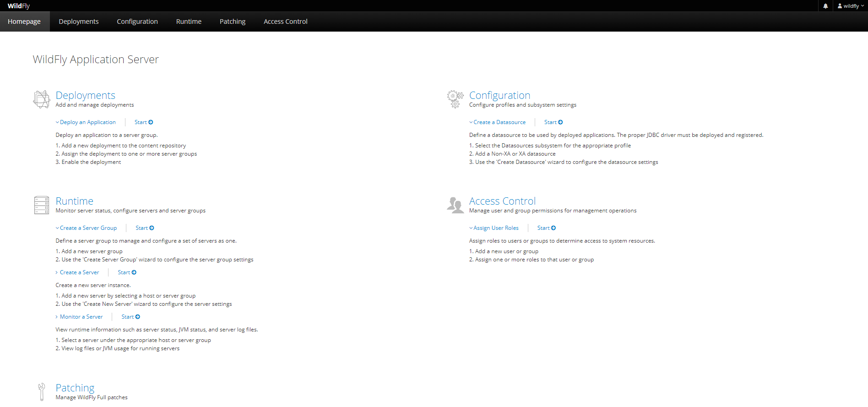
Task: Open the Patching tab in top navigation
Action: click(233, 22)
